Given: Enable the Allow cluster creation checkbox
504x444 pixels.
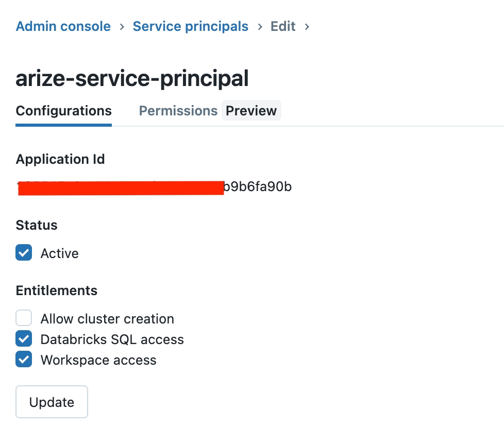Looking at the screenshot, I should pos(24,318).
